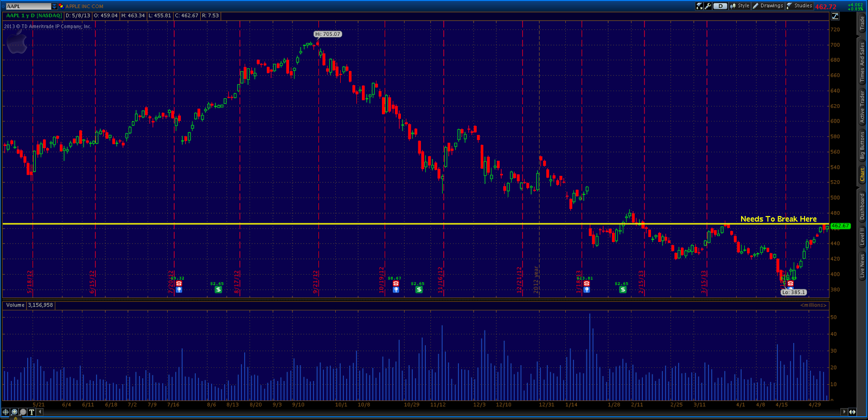
Task: Click the D daily timeframe button
Action: click(x=720, y=6)
